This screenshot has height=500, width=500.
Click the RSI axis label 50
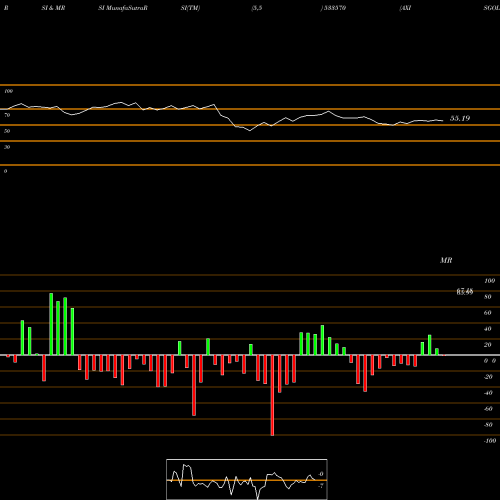tap(7, 131)
